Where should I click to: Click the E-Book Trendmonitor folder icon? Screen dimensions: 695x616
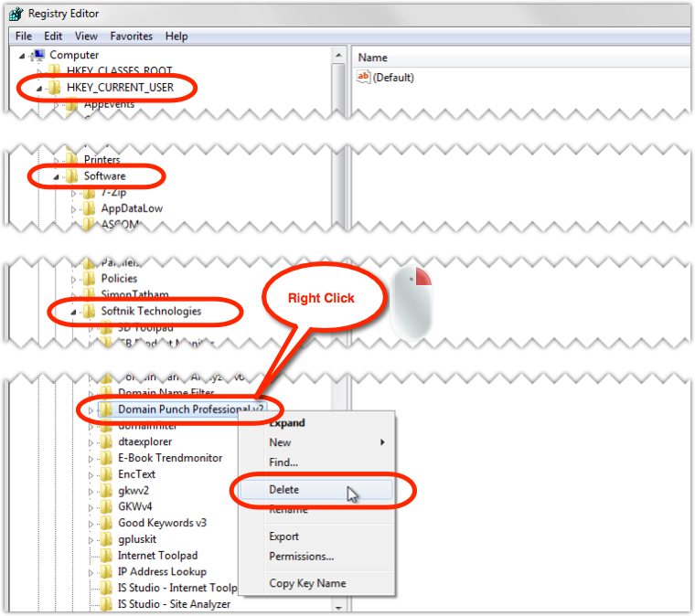point(106,458)
